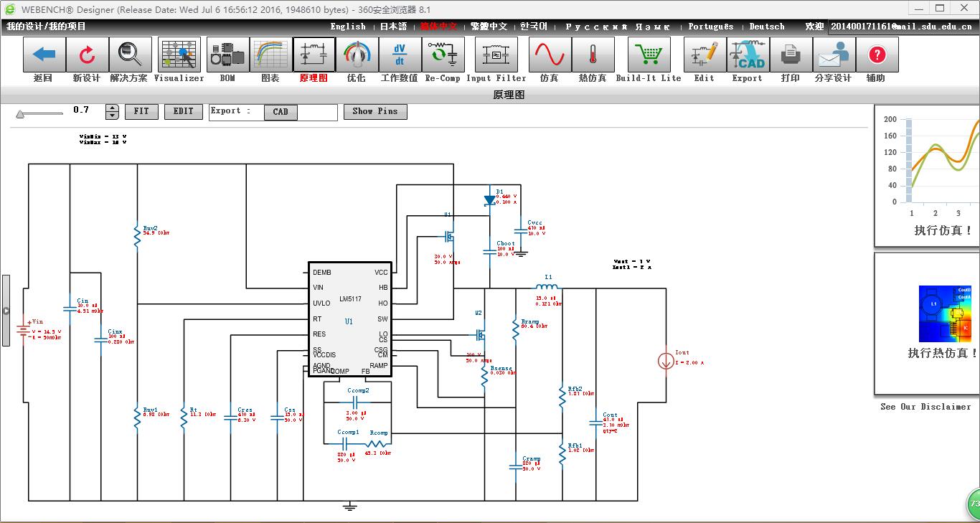Click the FIT button
Image resolution: width=980 pixels, height=523 pixels.
click(x=141, y=111)
